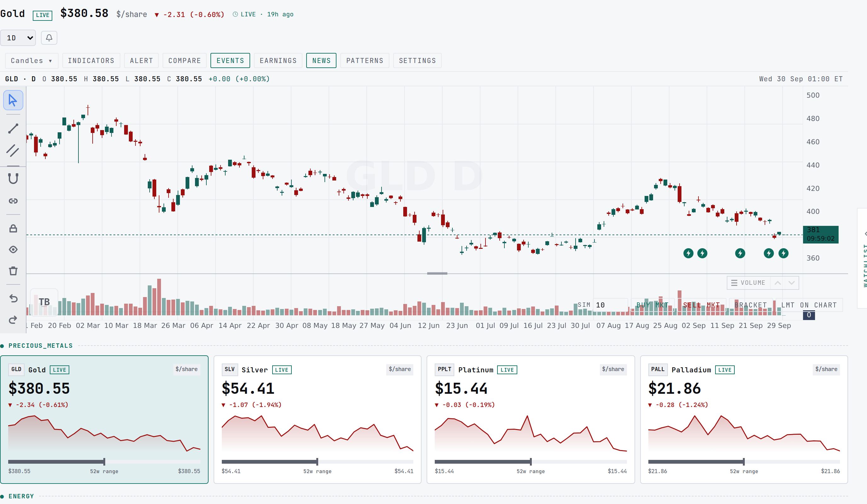Click the rightmost lightning event marker
Screen dimensions: 867x504
(784, 254)
